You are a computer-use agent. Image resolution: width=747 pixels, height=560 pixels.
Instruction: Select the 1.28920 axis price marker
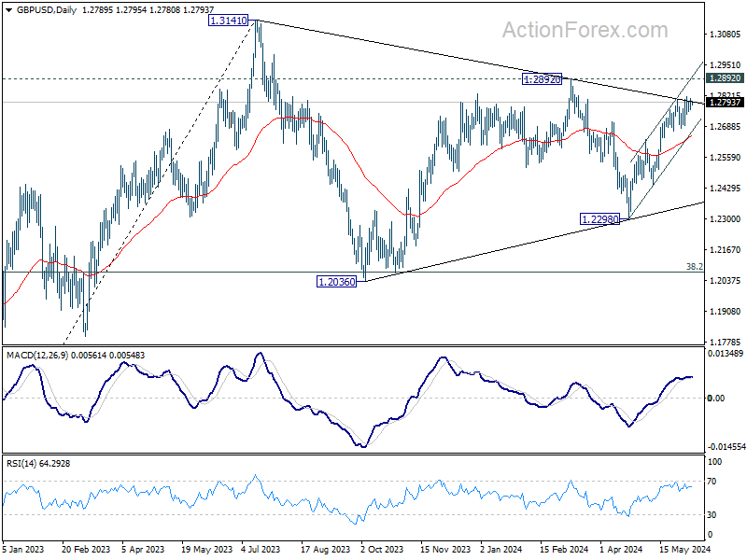coord(726,78)
